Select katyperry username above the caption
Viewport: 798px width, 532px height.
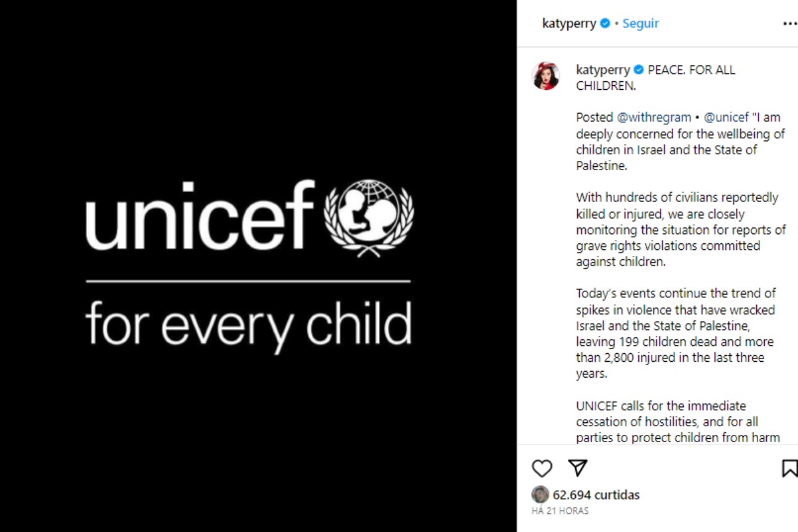coord(602,68)
